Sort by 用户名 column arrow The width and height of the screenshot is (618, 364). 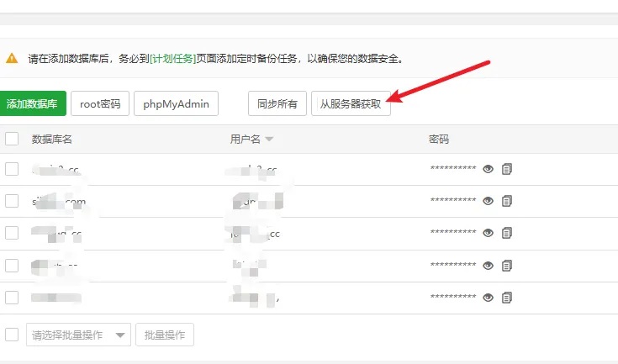pos(269,140)
